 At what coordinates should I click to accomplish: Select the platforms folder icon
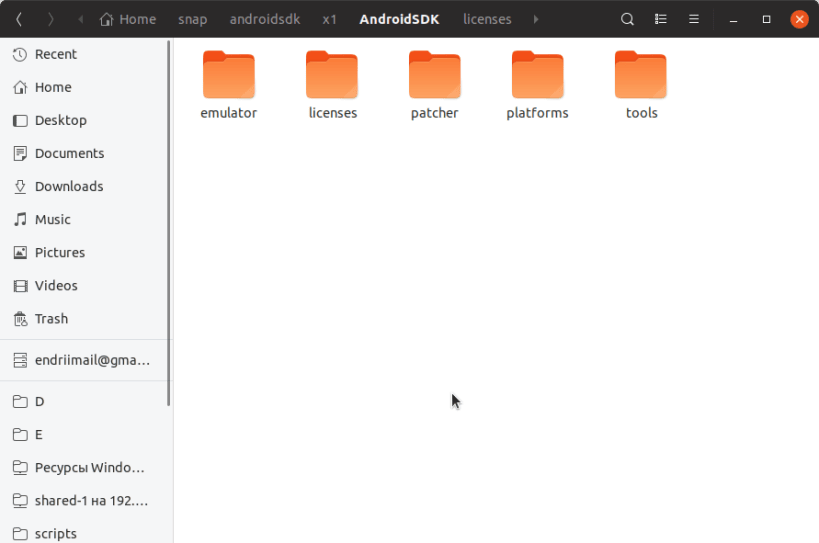(x=537, y=75)
